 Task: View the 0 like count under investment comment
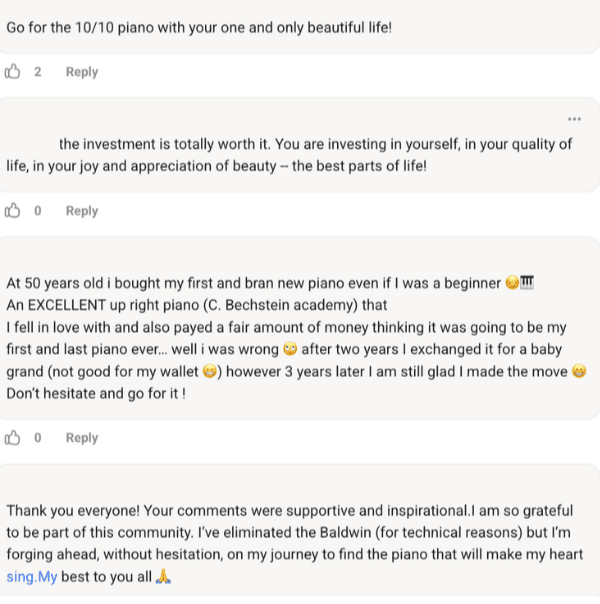37,211
